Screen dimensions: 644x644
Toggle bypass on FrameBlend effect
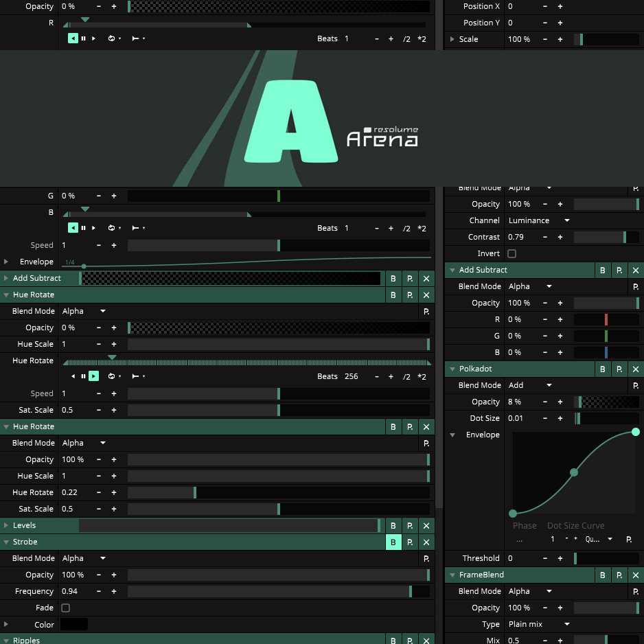click(603, 575)
